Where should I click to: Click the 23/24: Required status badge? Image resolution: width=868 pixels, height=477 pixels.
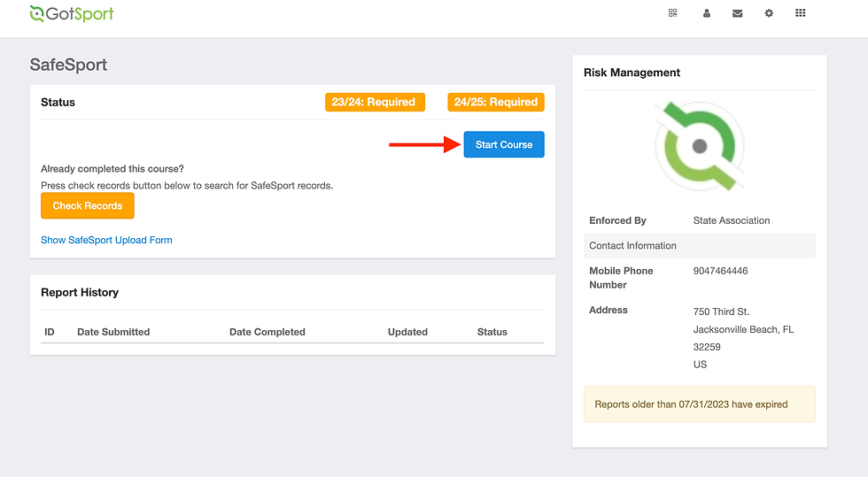pyautogui.click(x=375, y=103)
